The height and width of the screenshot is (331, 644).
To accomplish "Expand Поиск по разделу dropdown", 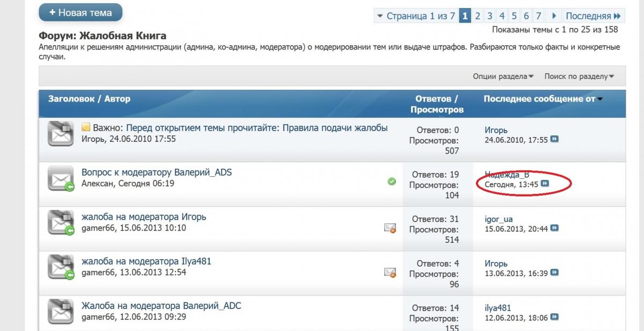I will click(x=579, y=76).
